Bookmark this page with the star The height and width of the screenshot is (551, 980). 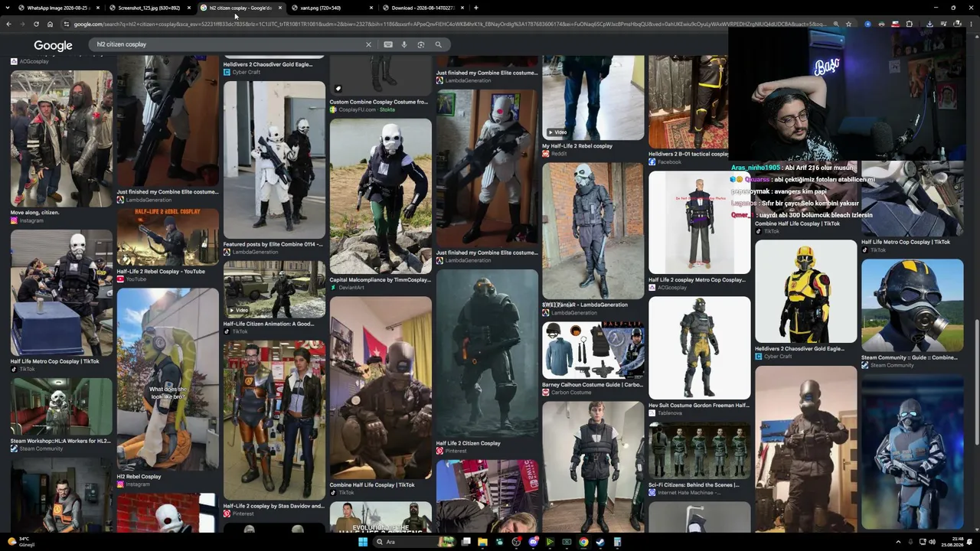848,24
